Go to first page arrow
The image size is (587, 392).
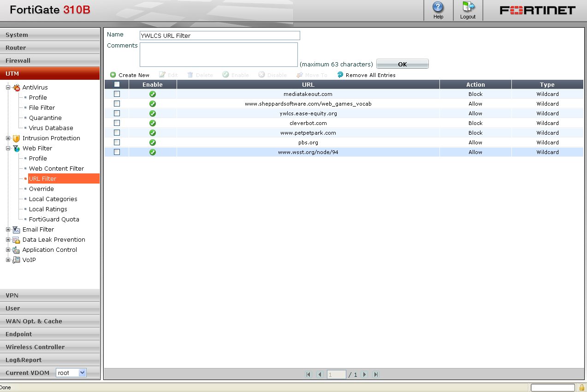coord(308,374)
